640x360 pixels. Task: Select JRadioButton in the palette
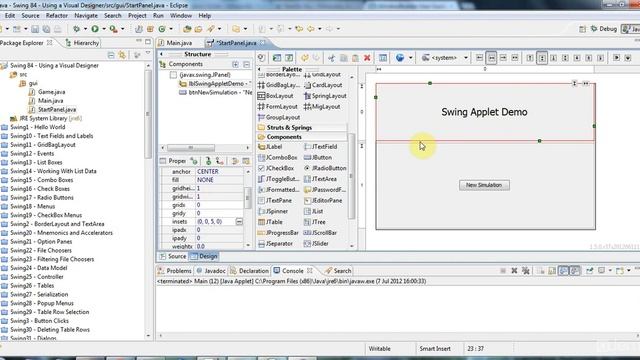(325, 168)
